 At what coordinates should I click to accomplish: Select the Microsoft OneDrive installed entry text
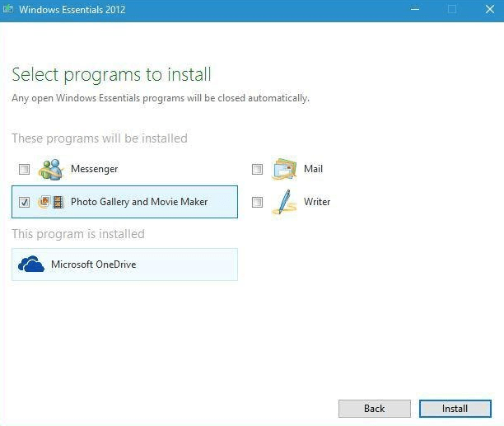coord(94,264)
